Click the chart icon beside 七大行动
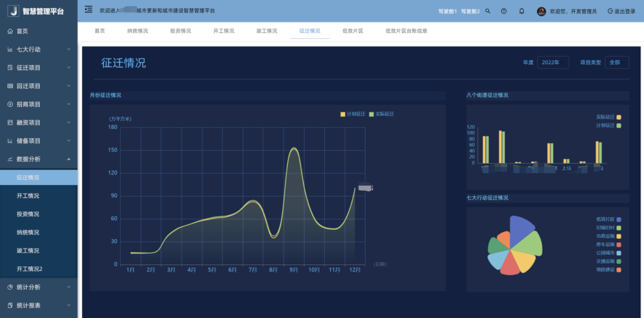This screenshot has width=644, height=318. 10,49
